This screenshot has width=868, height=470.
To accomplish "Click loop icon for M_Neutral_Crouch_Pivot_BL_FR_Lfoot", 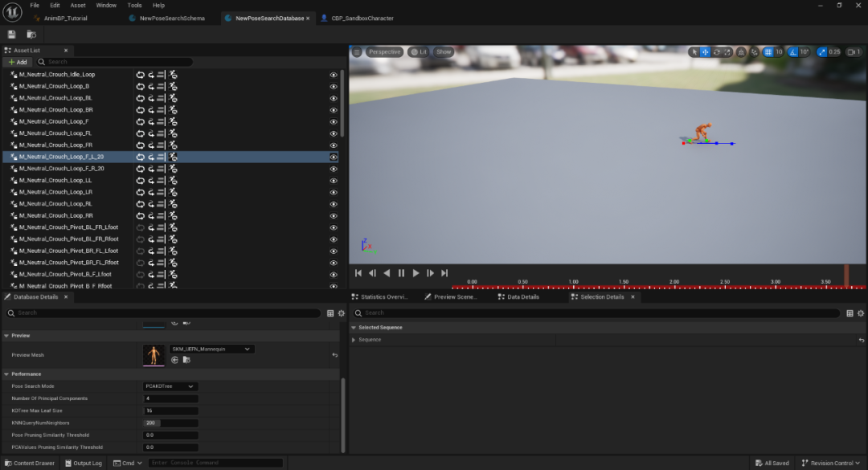I will (141, 227).
